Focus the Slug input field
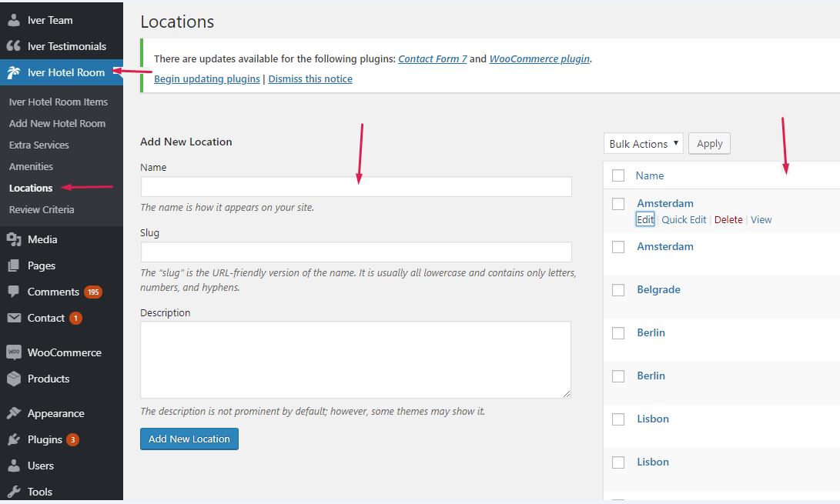840x504 pixels. point(356,252)
